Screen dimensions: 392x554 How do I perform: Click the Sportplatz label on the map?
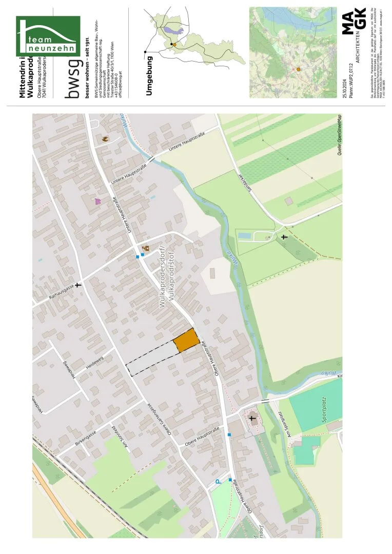tap(324, 410)
